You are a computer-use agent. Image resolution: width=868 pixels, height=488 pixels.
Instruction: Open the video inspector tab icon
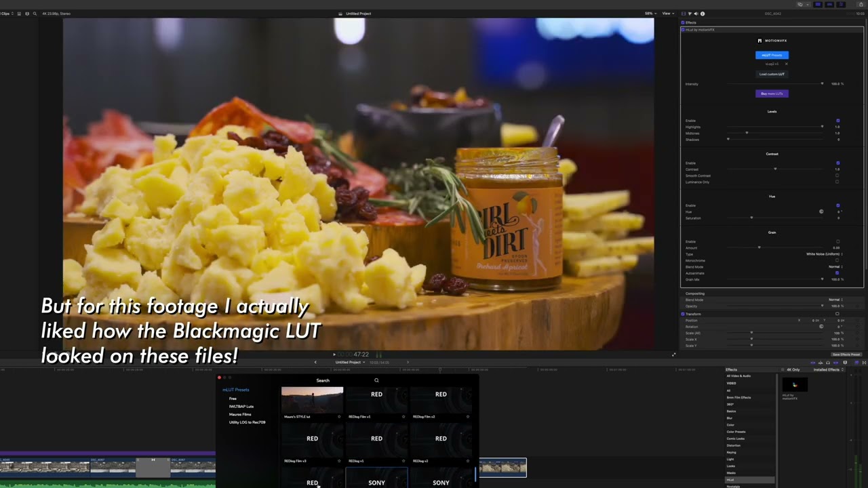(684, 14)
